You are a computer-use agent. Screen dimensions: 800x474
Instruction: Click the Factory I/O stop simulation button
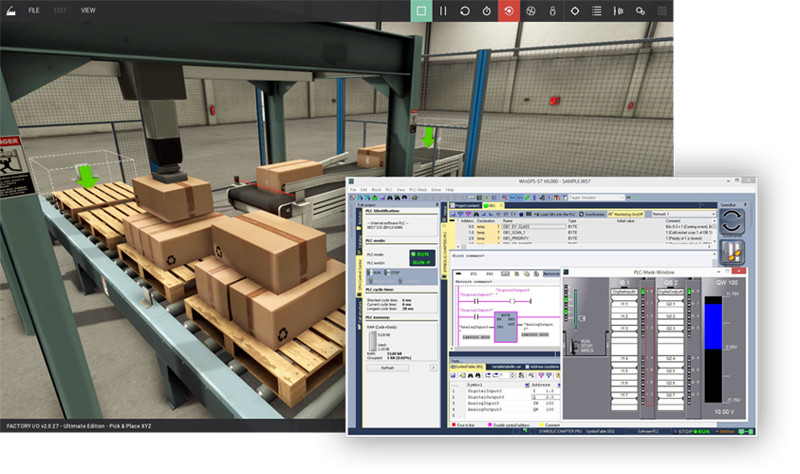pyautogui.click(x=421, y=11)
